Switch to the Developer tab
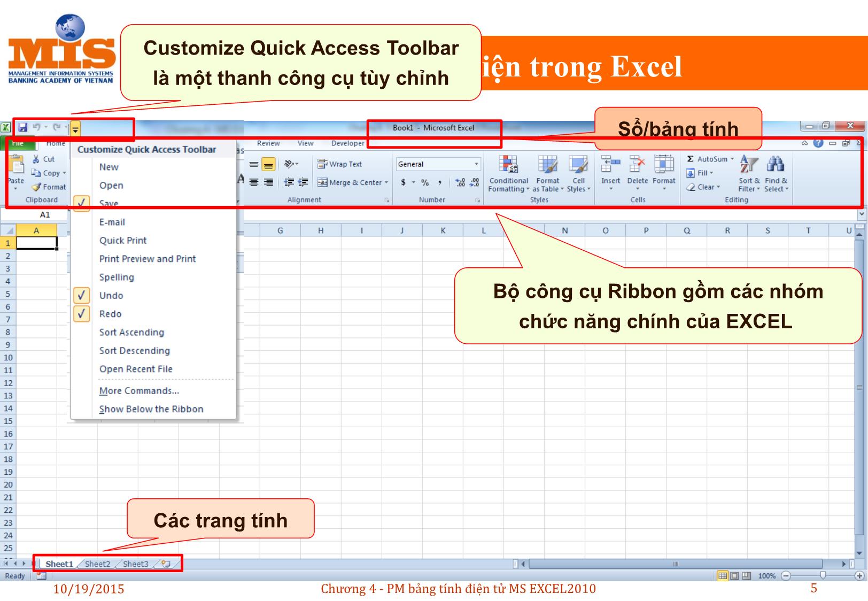Screen dimensions: 868x601 347,143
